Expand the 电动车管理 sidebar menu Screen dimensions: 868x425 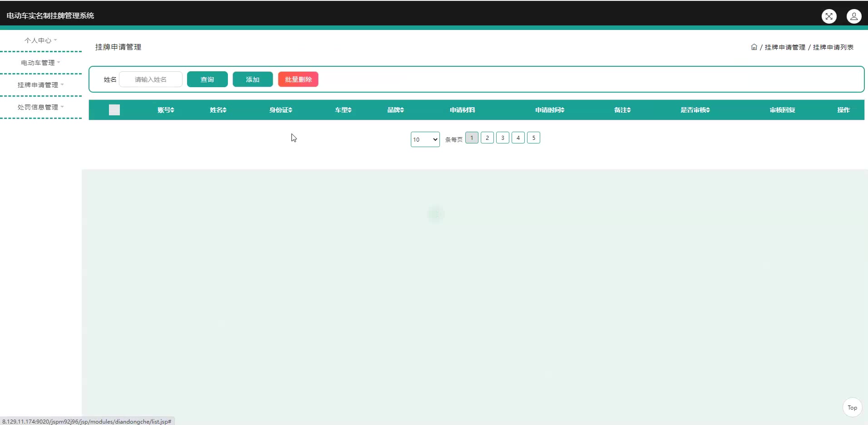click(41, 63)
